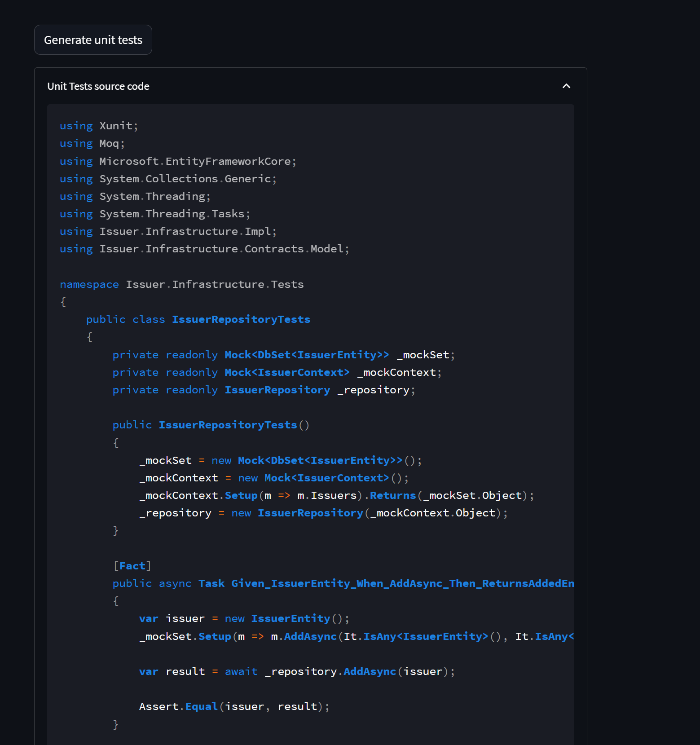The image size is (700, 745).
Task: Collapse the Unit Tests source code chevron
Action: point(566,86)
